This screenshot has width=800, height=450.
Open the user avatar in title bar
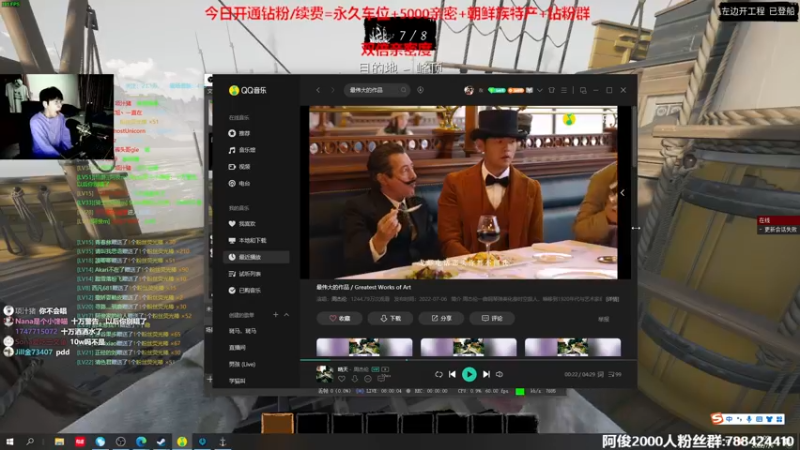pos(468,90)
